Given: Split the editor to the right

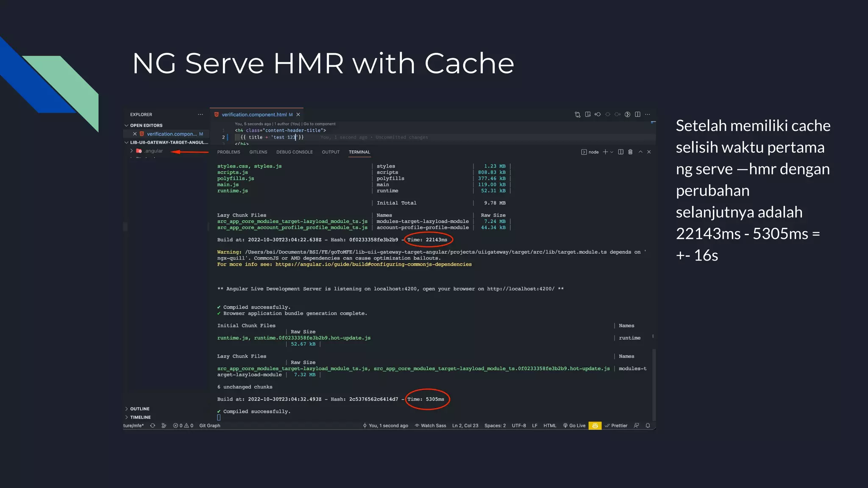Looking at the screenshot, I should click(637, 114).
